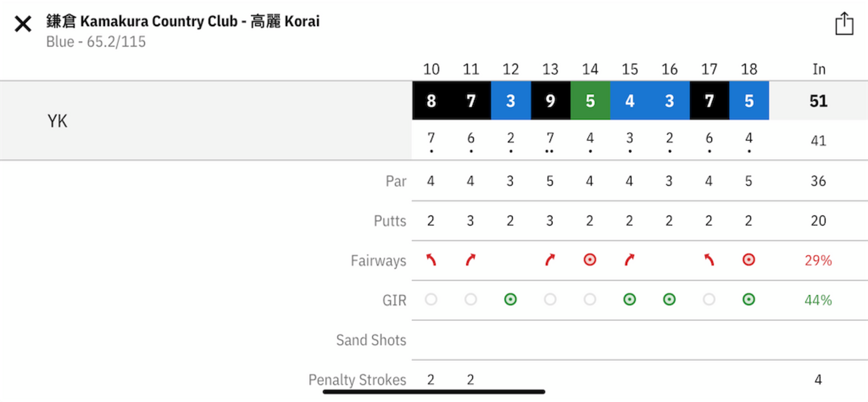The height and width of the screenshot is (402, 868).
Task: Select the In total column header
Action: 819,69
